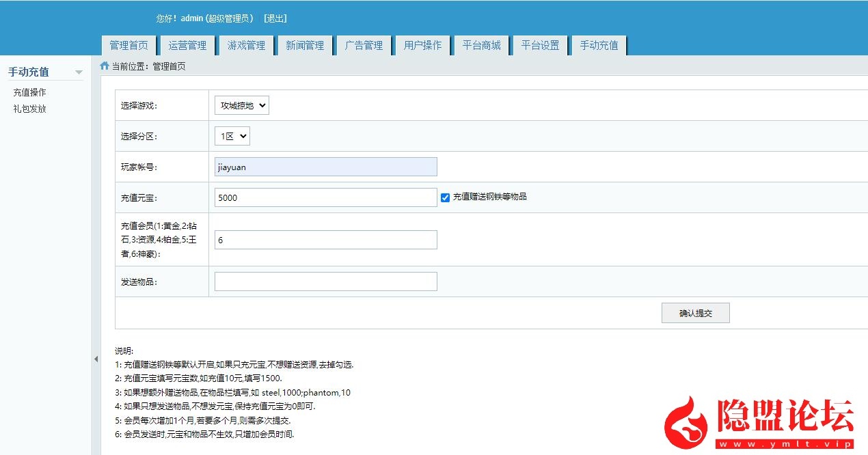Open the 管理首页 tab
This screenshot has height=455, width=868.
128,45
